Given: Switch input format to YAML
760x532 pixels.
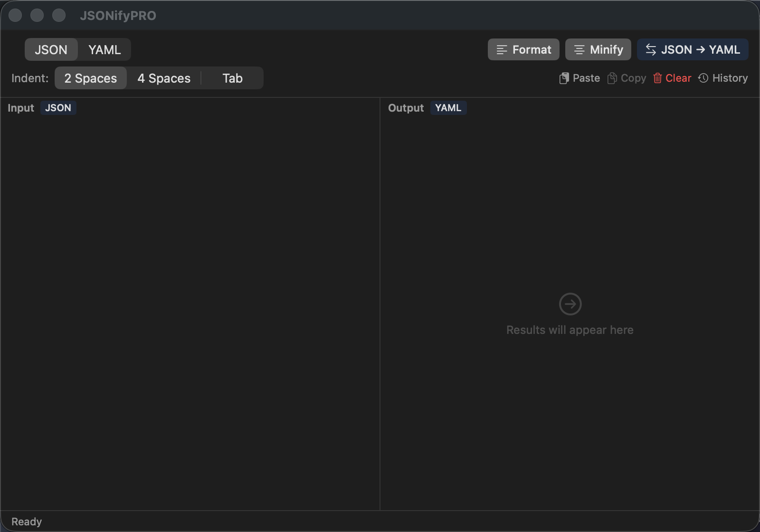Looking at the screenshot, I should 104,49.
